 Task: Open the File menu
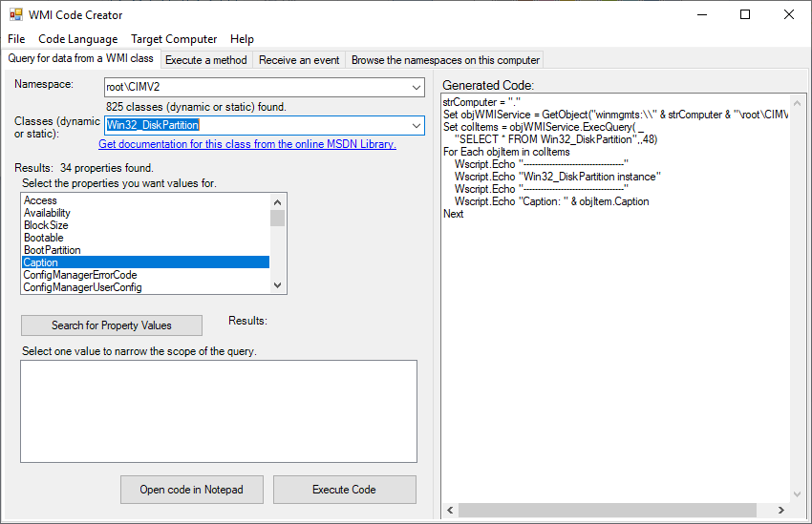pyautogui.click(x=16, y=39)
